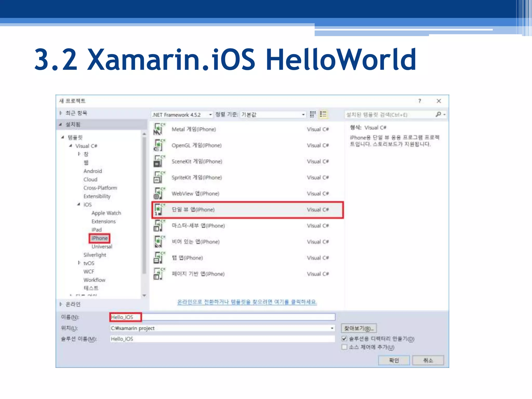Viewport: 532px width, 399px height.
Task: Click the template tree vertical scrollbar
Action: pyautogui.click(x=144, y=205)
